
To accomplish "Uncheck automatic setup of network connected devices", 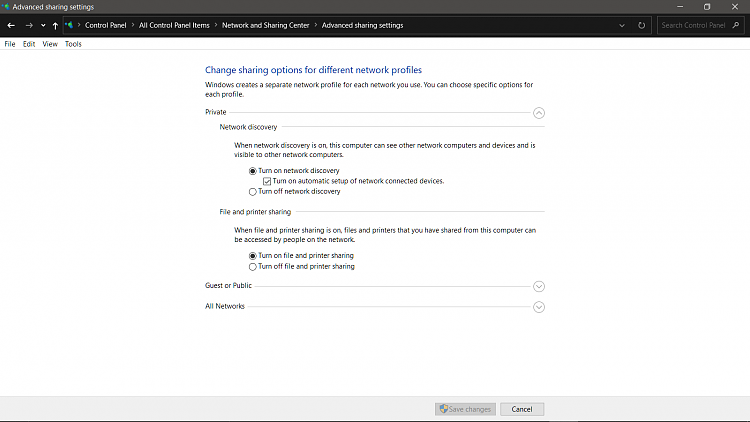I will (x=267, y=181).
